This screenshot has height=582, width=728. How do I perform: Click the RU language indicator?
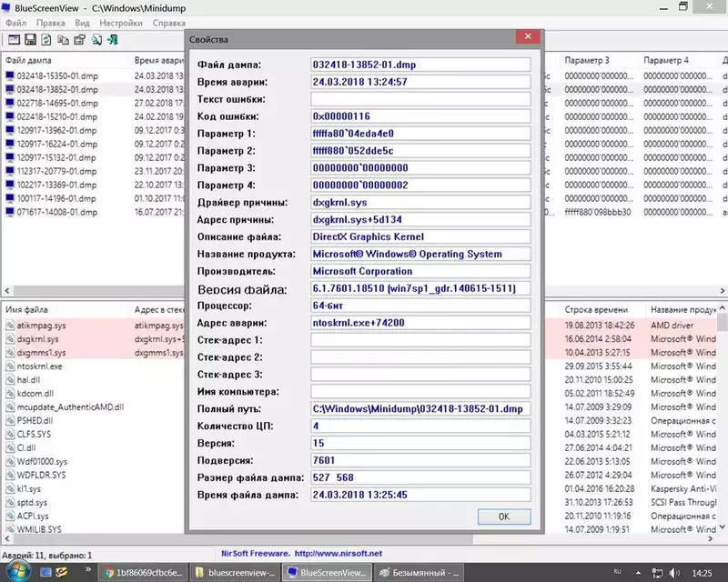pos(618,572)
